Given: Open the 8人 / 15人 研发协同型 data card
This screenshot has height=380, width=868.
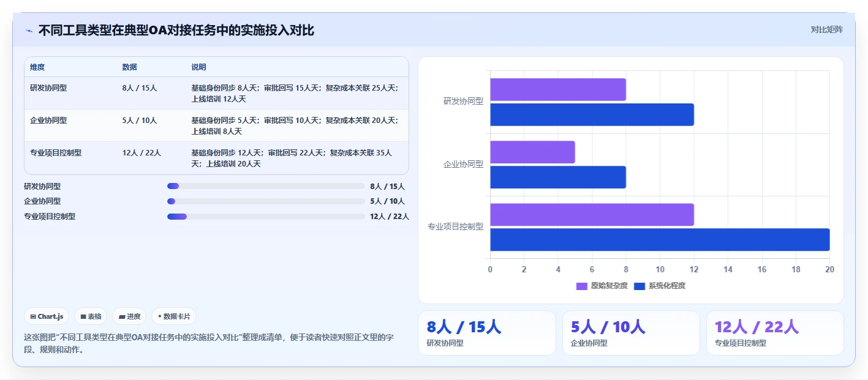Looking at the screenshot, I should [x=486, y=333].
